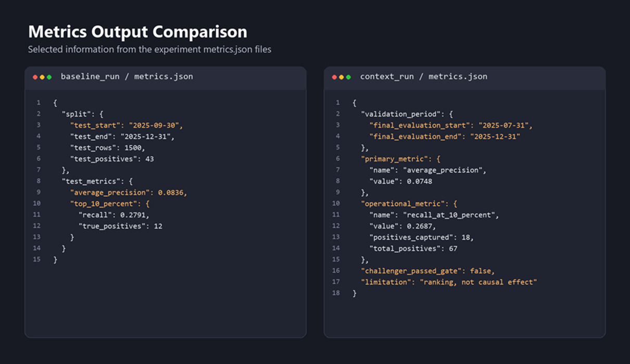The height and width of the screenshot is (364, 630).
Task: Click the green dot in baseline_run panel
Action: [49, 77]
